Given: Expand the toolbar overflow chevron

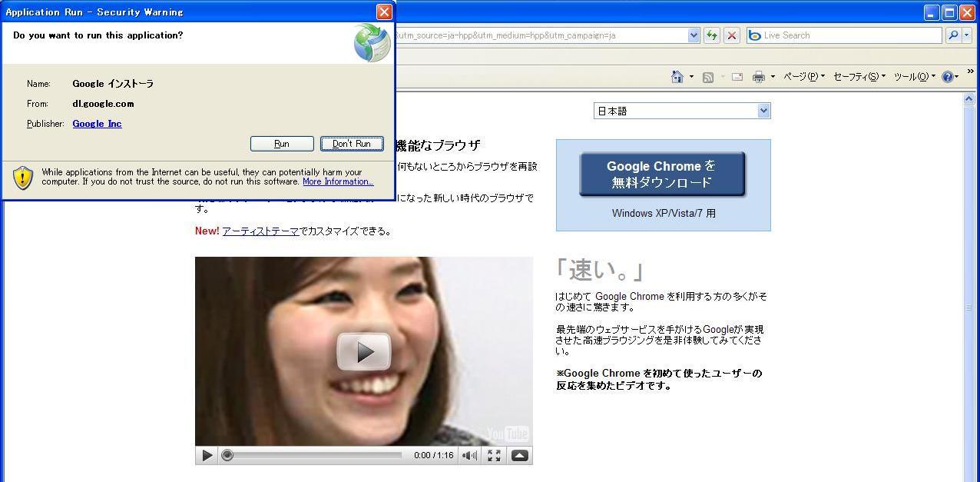Looking at the screenshot, I should pyautogui.click(x=970, y=71).
